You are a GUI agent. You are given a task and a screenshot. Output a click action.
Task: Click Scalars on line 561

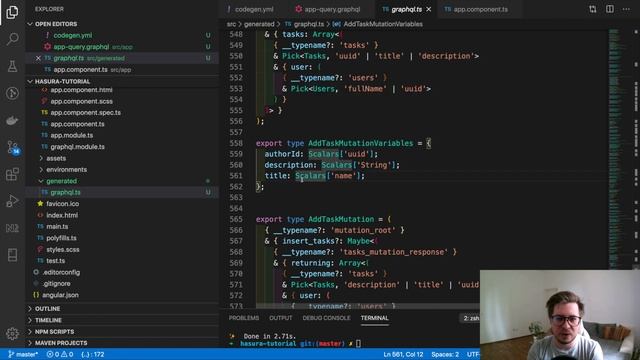tap(310, 176)
